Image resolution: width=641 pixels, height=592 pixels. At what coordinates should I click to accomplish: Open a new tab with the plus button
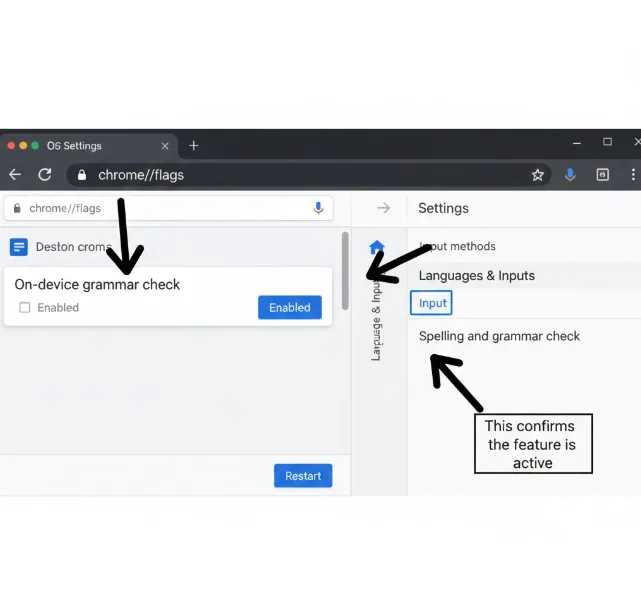point(194,146)
